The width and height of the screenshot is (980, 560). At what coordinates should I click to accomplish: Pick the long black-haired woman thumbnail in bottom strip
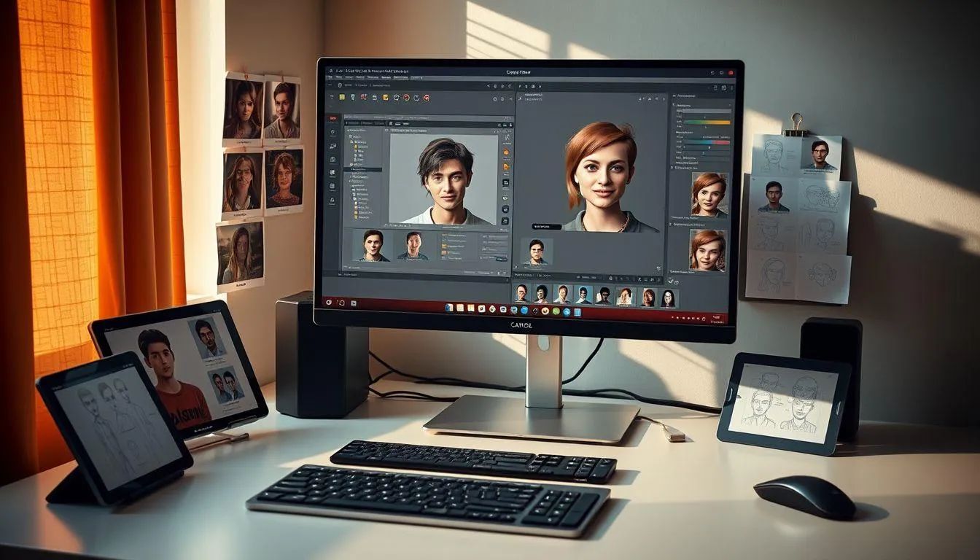click(668, 298)
